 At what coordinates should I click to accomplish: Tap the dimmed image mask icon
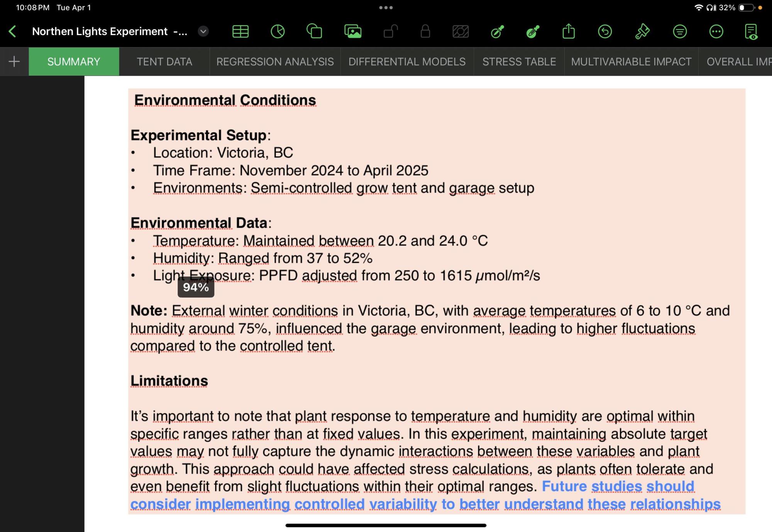click(460, 31)
